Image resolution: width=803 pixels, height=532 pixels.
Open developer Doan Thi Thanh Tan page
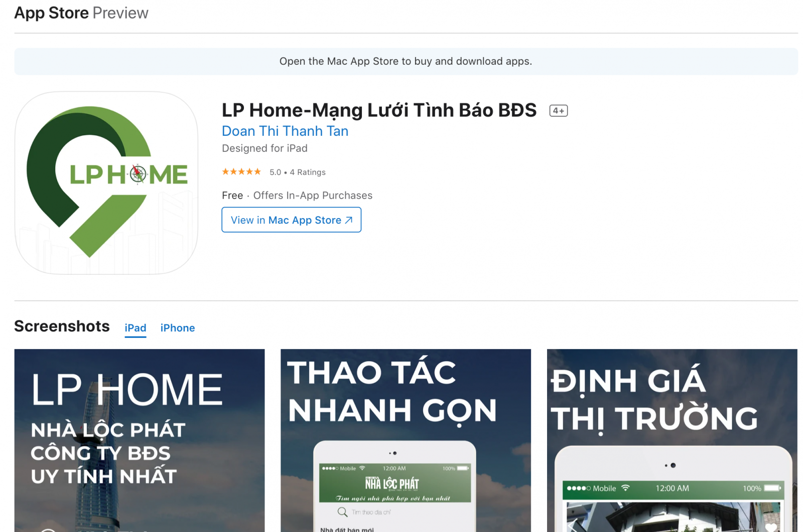click(285, 131)
